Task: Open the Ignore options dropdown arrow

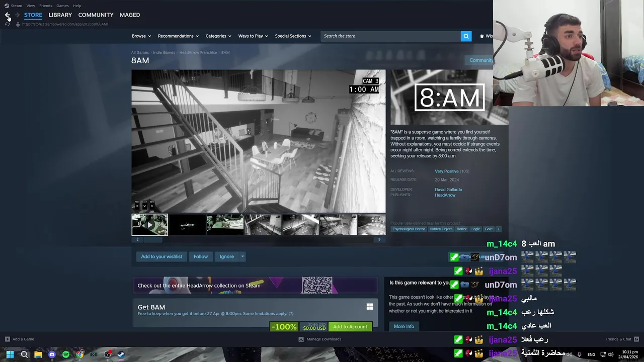Action: click(243, 256)
